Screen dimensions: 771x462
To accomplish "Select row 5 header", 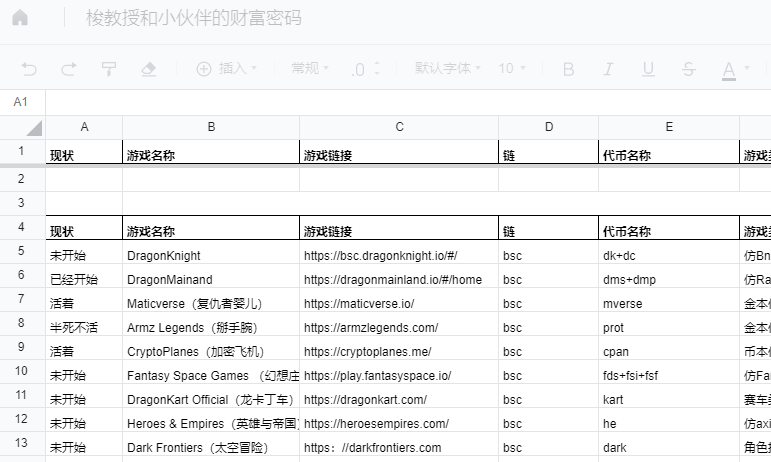I will [23, 251].
